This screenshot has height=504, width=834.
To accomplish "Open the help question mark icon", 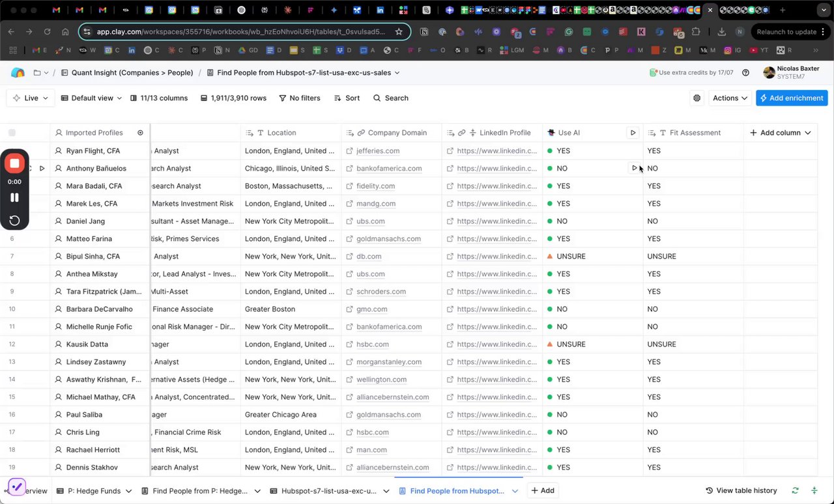I will (745, 73).
